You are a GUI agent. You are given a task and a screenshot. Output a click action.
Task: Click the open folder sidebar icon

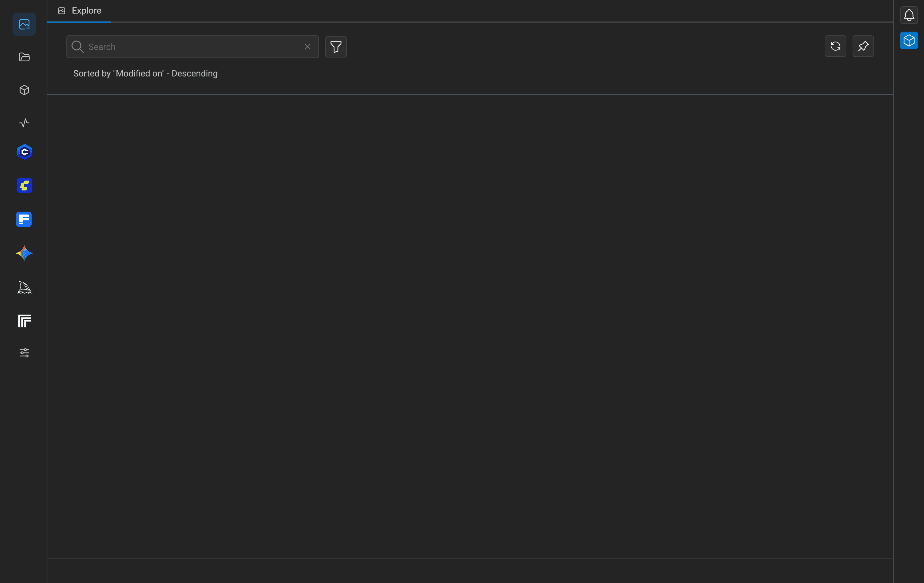24,57
